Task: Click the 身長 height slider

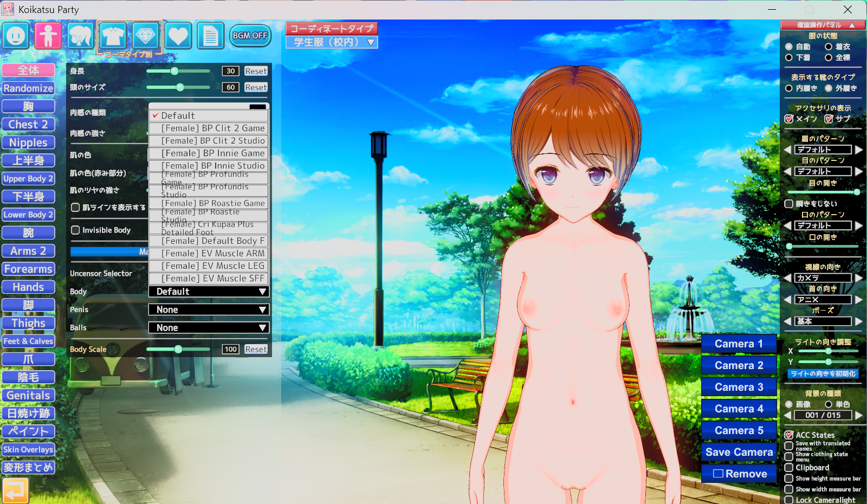Action: 178,71
